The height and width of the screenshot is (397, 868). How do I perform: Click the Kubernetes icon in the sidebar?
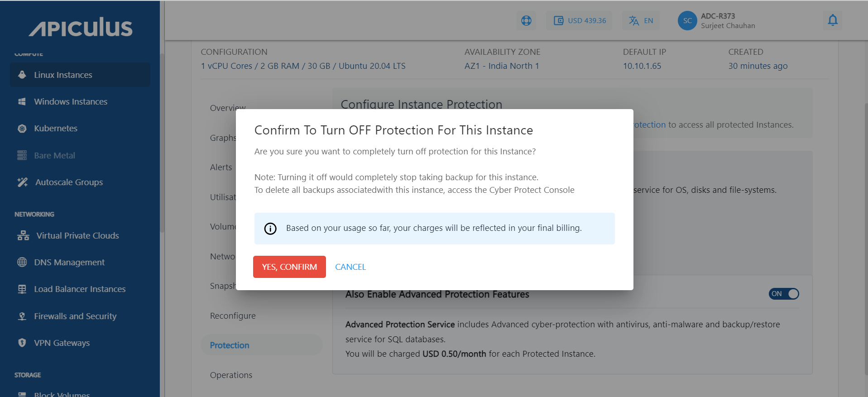pyautogui.click(x=22, y=128)
